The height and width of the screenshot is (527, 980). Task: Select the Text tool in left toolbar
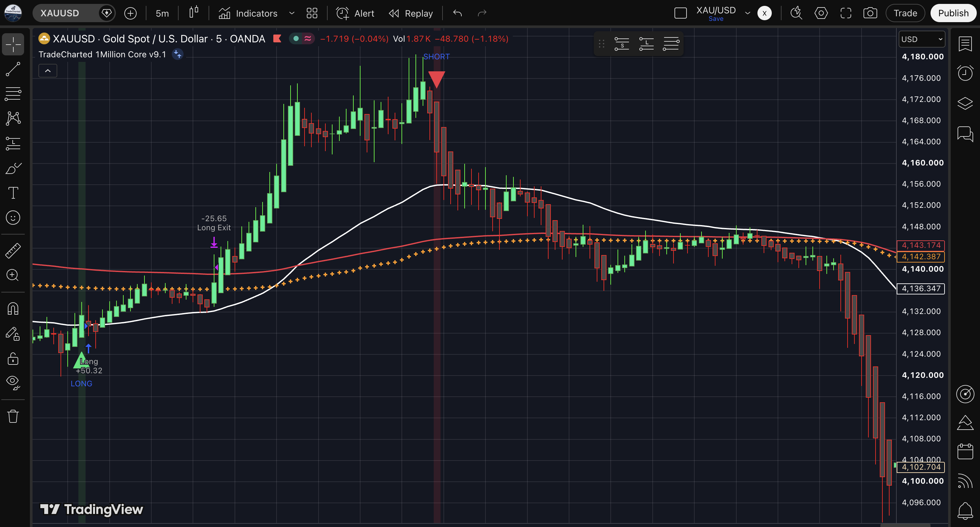coord(13,193)
